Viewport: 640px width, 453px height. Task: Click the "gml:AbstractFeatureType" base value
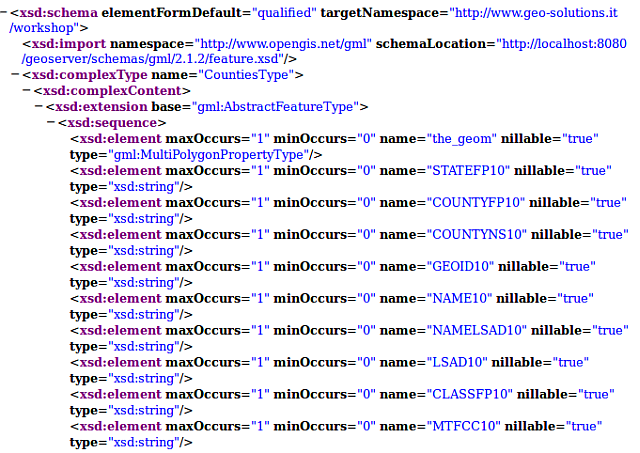(275, 107)
